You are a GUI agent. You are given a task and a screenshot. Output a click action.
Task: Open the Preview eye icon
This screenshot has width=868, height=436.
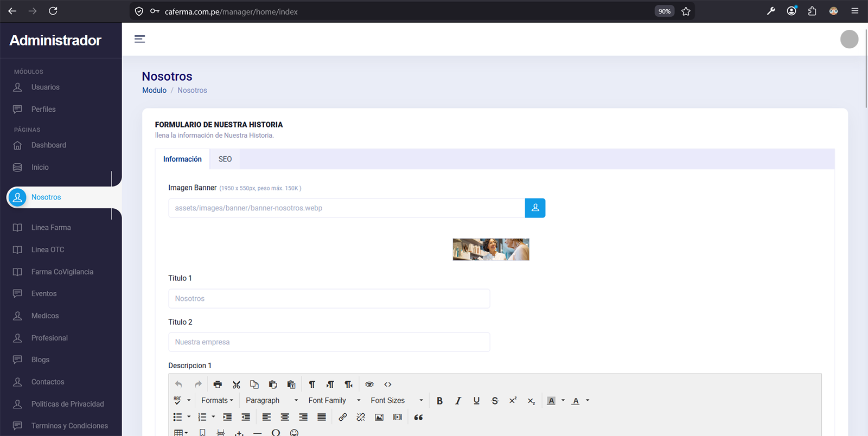coord(369,384)
